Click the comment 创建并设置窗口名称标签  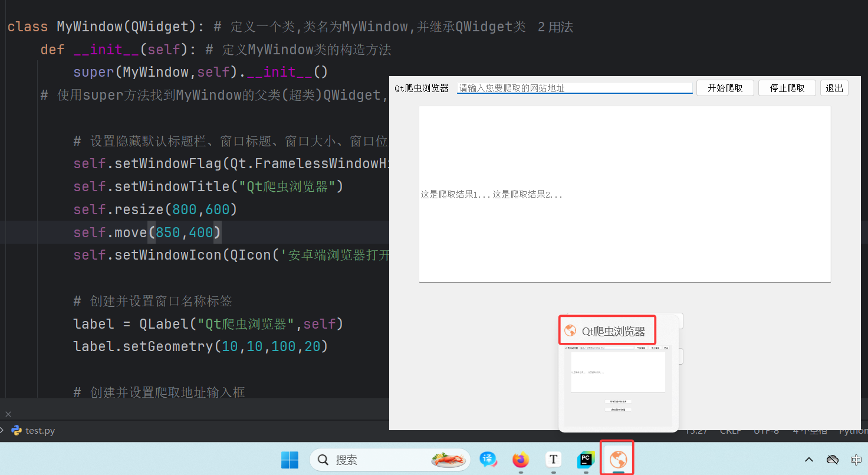click(153, 301)
